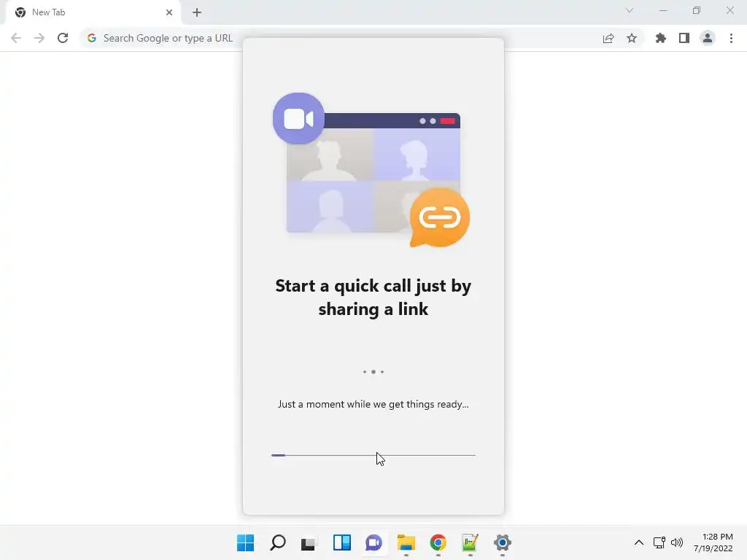Open File Explorer from the taskbar
This screenshot has width=747, height=560.
[x=406, y=542]
